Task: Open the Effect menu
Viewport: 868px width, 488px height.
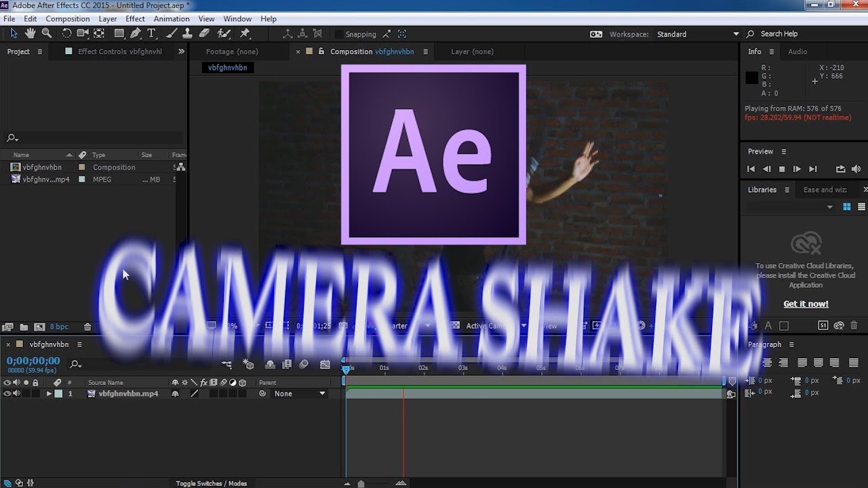Action: click(135, 19)
